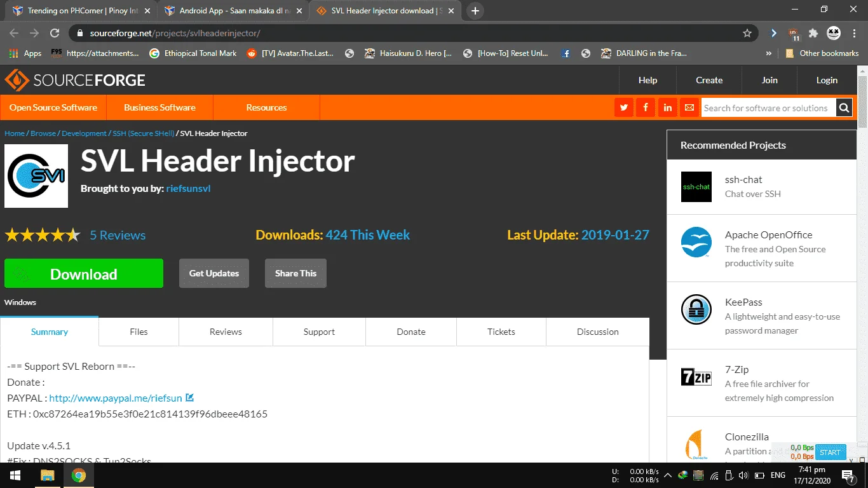Click the KeePass padlock icon

coord(696,309)
